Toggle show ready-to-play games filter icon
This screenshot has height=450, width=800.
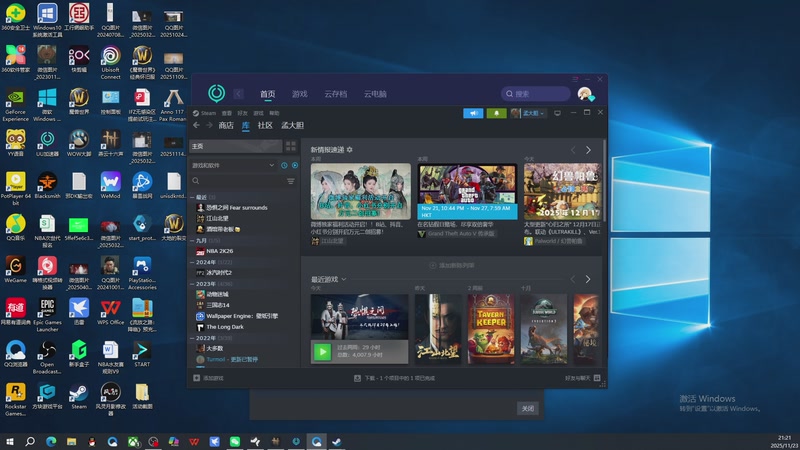[295, 165]
